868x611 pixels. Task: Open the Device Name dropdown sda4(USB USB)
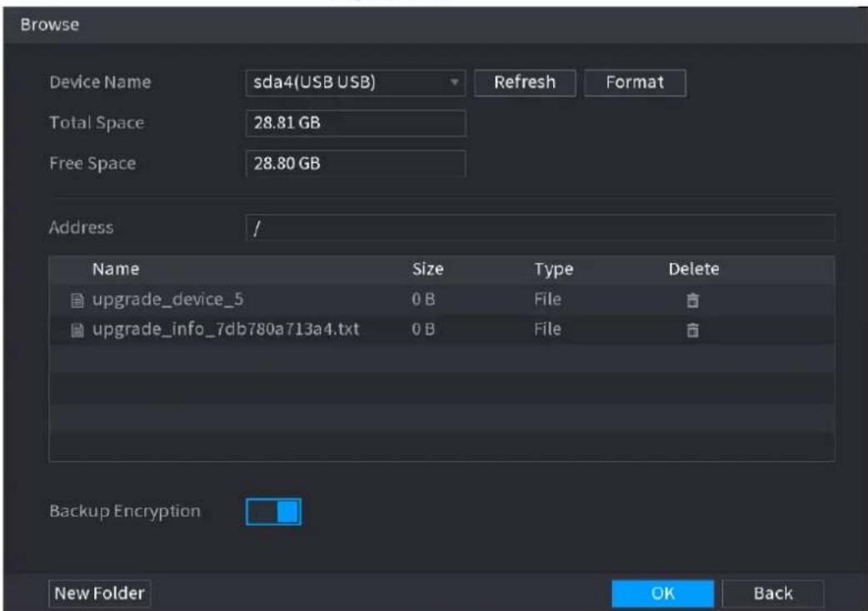pyautogui.click(x=355, y=82)
